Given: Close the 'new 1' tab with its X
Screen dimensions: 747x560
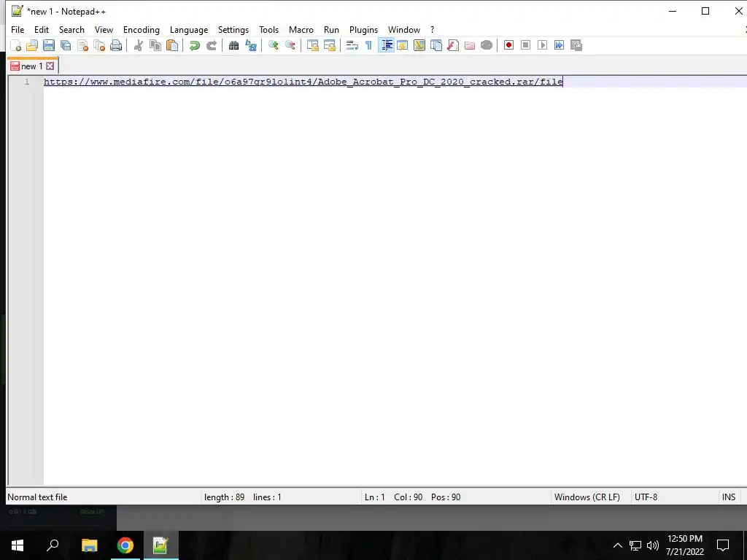Looking at the screenshot, I should [x=50, y=66].
